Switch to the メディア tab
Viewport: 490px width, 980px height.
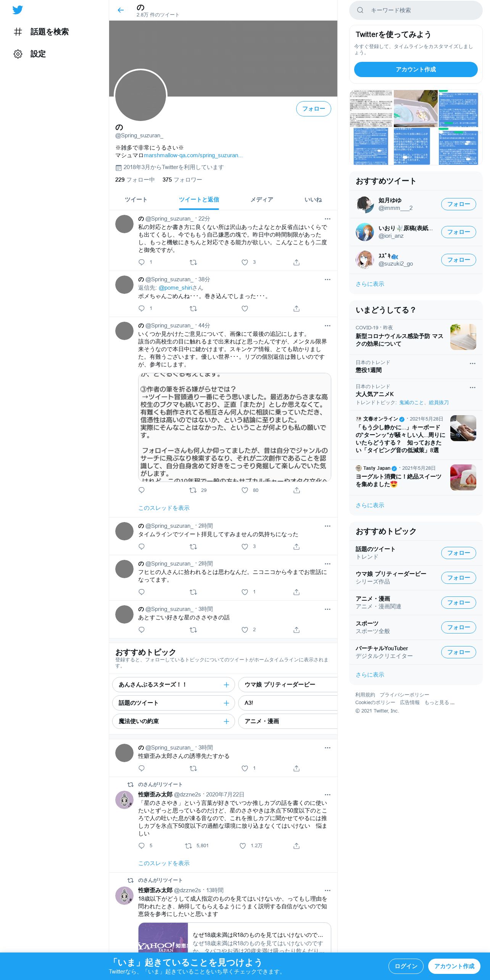point(261,200)
